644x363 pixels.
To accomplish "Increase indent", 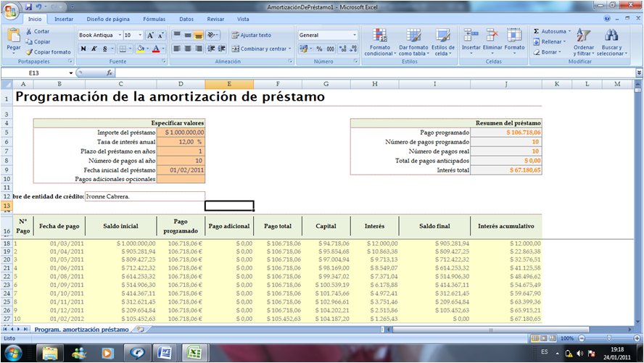I will tap(222, 49).
